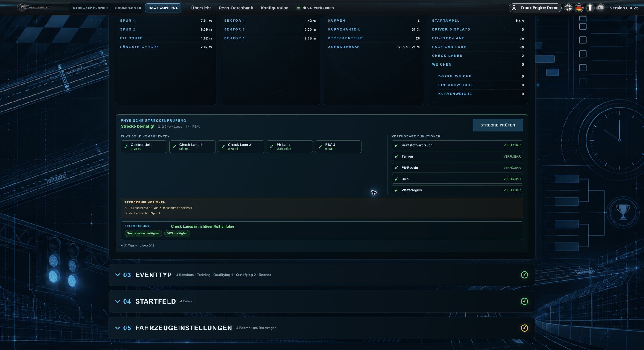Click the info icon beside Was wird geprüft
Screen dimensions: 644x350
(x=126, y=245)
